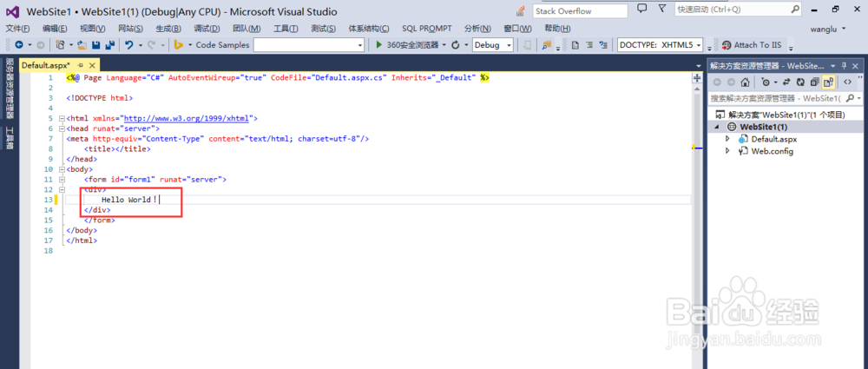
Task: Collapse the form element outlining toggle
Action: [61, 180]
